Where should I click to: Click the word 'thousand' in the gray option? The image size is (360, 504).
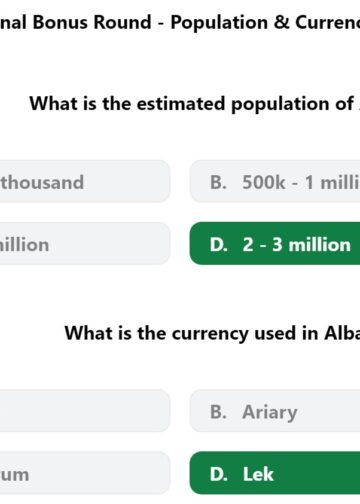click(x=42, y=182)
